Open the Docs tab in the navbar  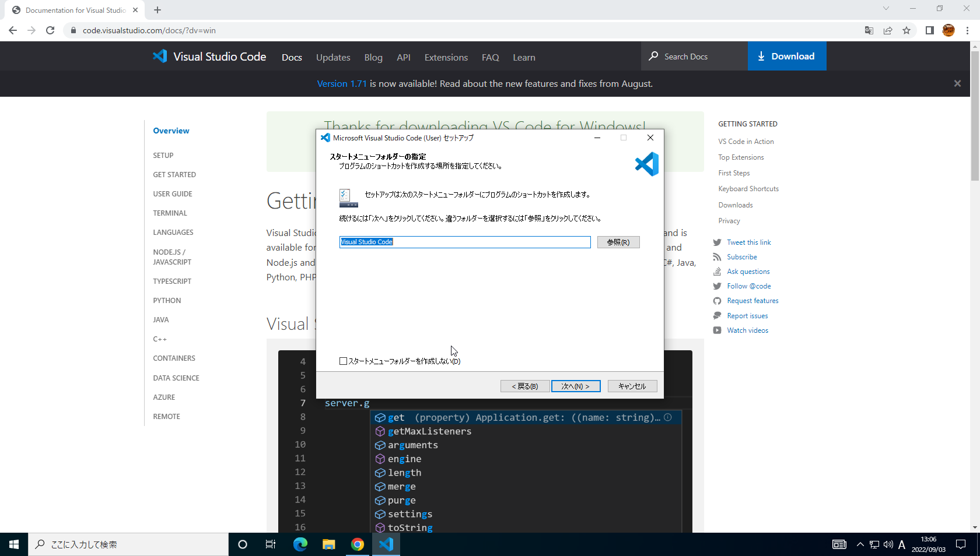point(292,57)
